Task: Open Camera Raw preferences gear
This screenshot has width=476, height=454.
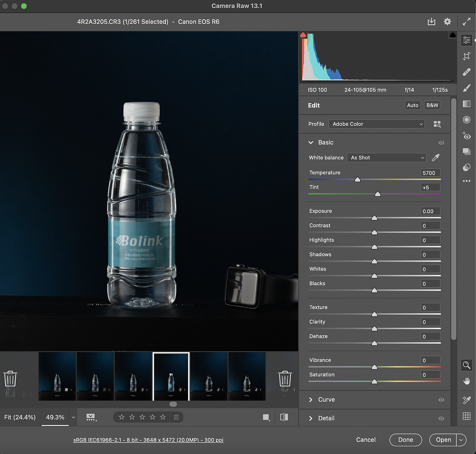Action: tap(447, 22)
